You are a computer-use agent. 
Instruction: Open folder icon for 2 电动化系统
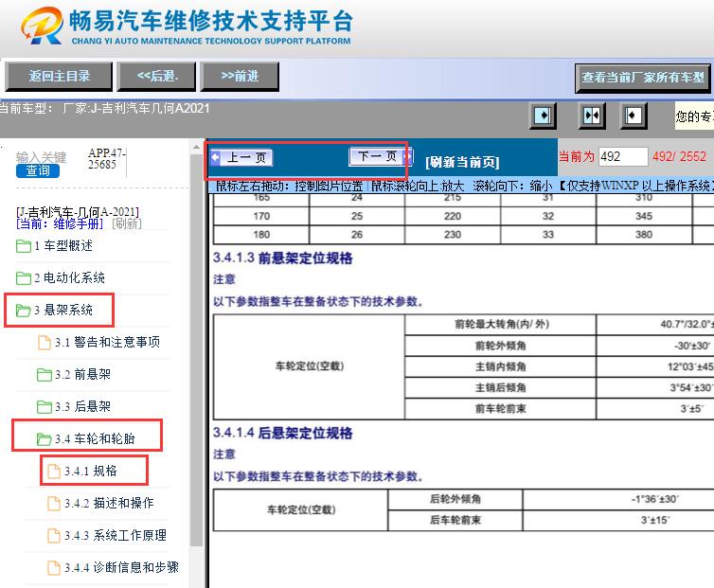pos(24,277)
